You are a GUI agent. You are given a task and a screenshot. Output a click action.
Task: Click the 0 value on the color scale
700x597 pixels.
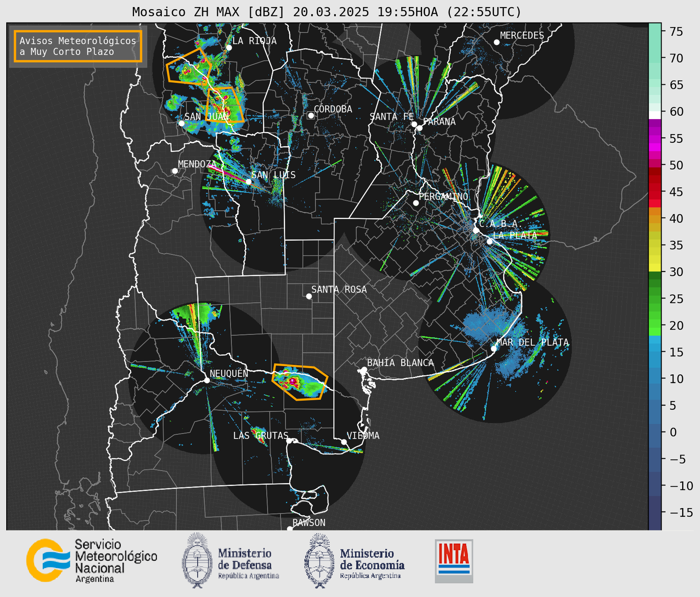tap(673, 432)
